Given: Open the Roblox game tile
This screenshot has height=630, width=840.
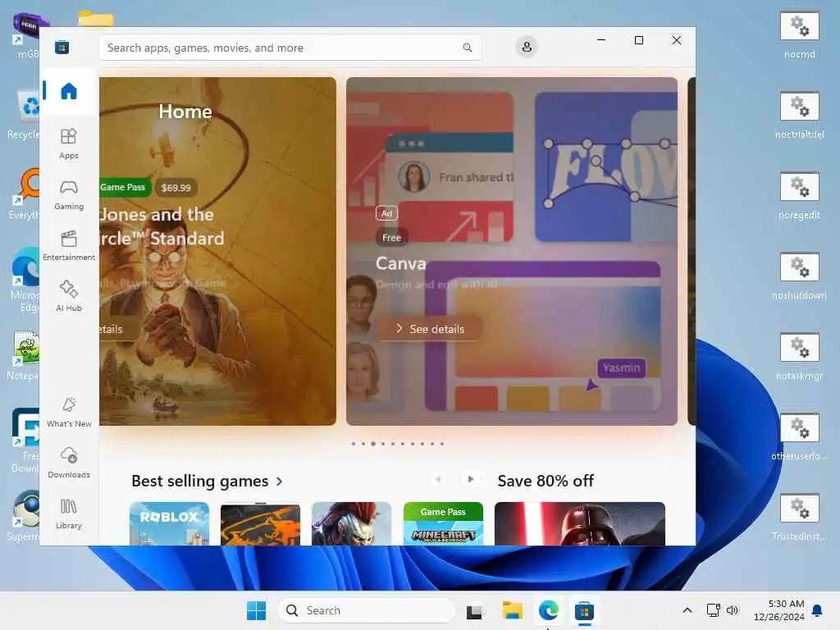Looking at the screenshot, I should point(169,523).
